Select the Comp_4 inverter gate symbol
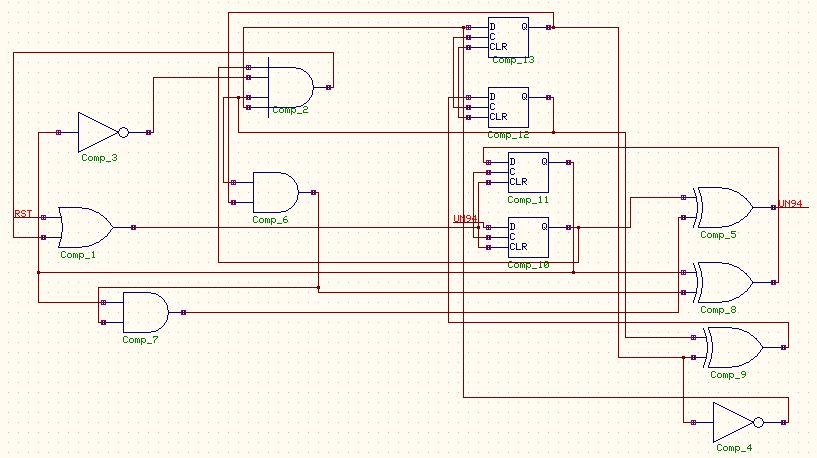The image size is (817, 458). click(x=738, y=422)
